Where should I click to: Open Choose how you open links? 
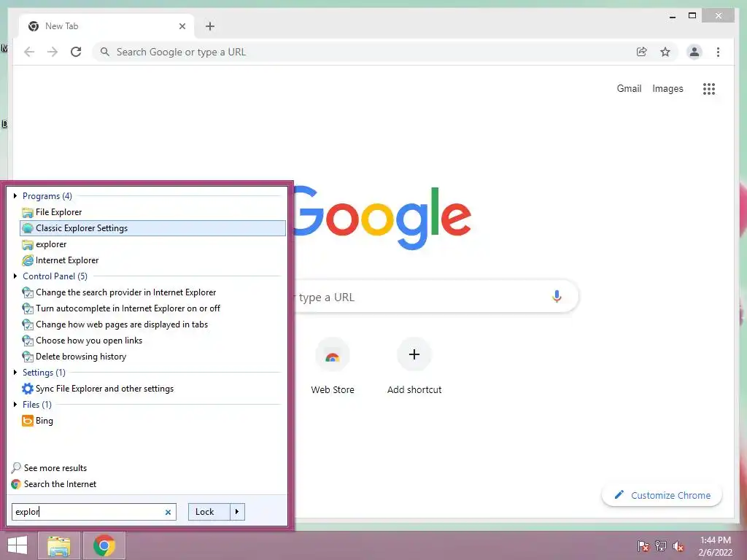pos(152,341)
